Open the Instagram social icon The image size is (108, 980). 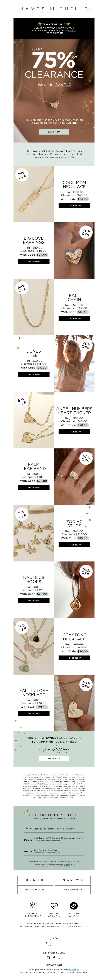[x=48, y=958]
